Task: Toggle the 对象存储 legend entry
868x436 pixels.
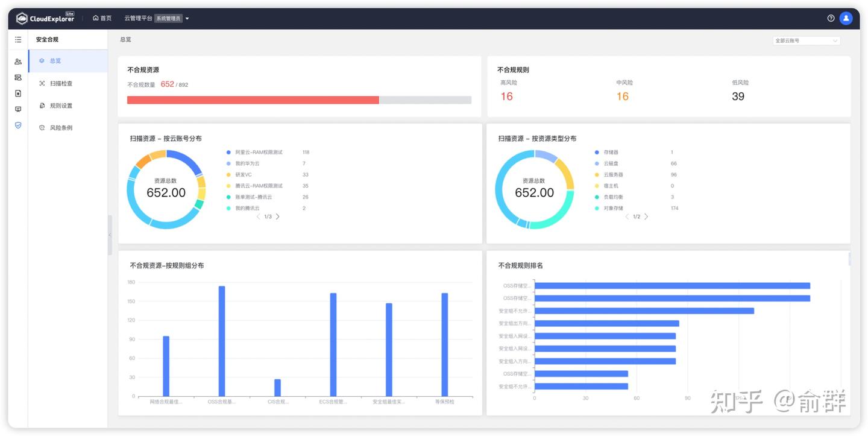Action: point(609,208)
